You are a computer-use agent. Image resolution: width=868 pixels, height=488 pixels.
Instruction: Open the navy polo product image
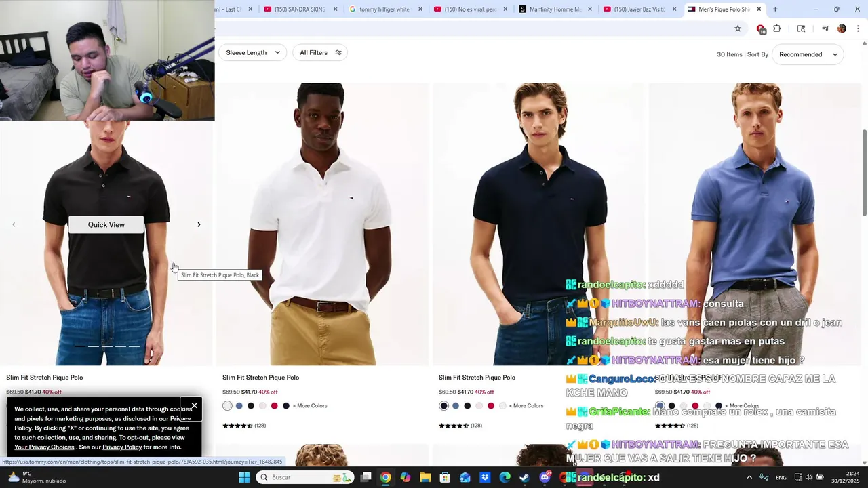(538, 224)
